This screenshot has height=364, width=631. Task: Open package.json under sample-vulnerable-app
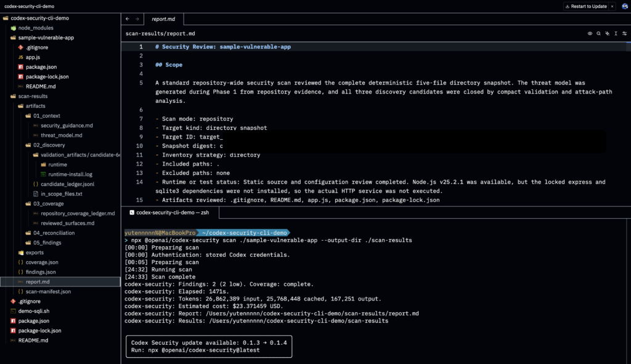41,67
